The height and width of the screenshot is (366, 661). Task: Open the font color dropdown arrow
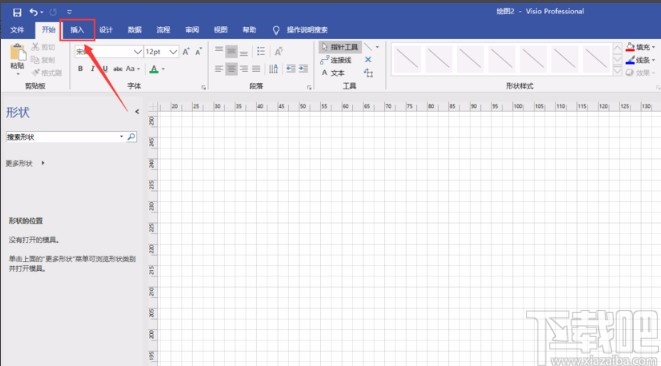click(164, 69)
